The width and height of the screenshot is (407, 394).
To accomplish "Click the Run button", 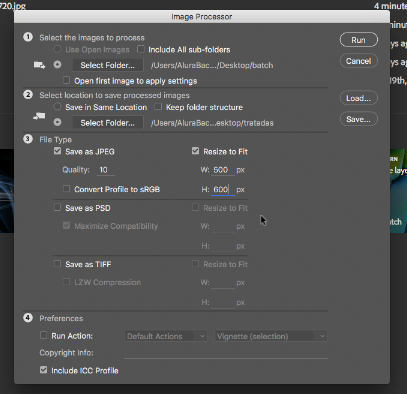I will [x=359, y=40].
